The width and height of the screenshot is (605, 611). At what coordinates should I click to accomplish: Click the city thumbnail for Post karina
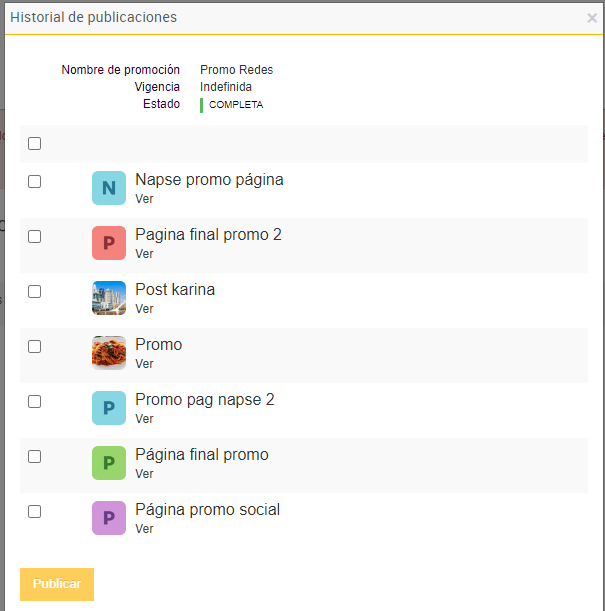pos(109,298)
